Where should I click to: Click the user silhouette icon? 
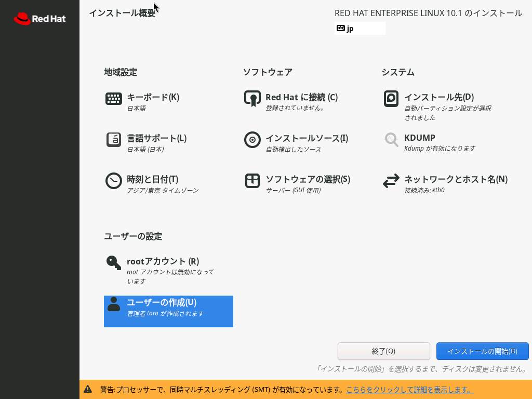pyautogui.click(x=114, y=304)
